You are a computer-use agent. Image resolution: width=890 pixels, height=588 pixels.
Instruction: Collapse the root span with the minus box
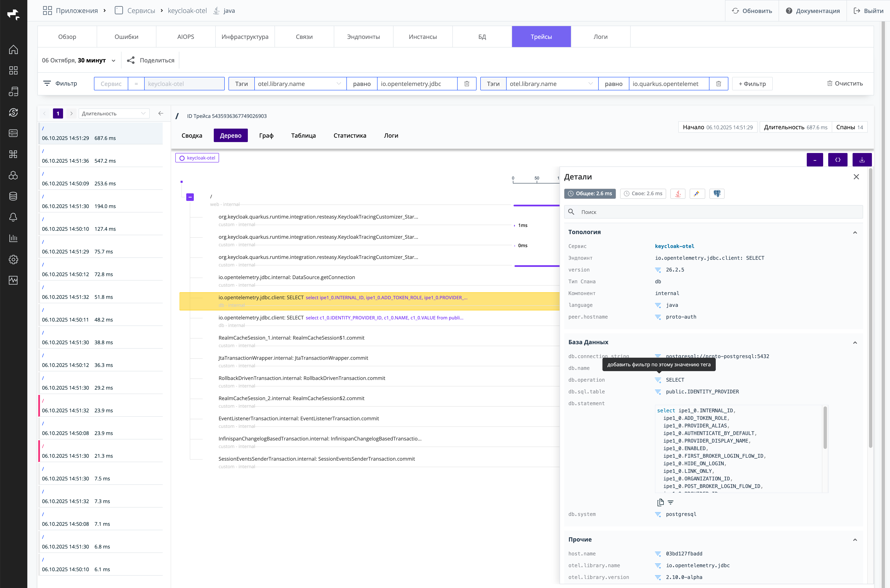[190, 197]
